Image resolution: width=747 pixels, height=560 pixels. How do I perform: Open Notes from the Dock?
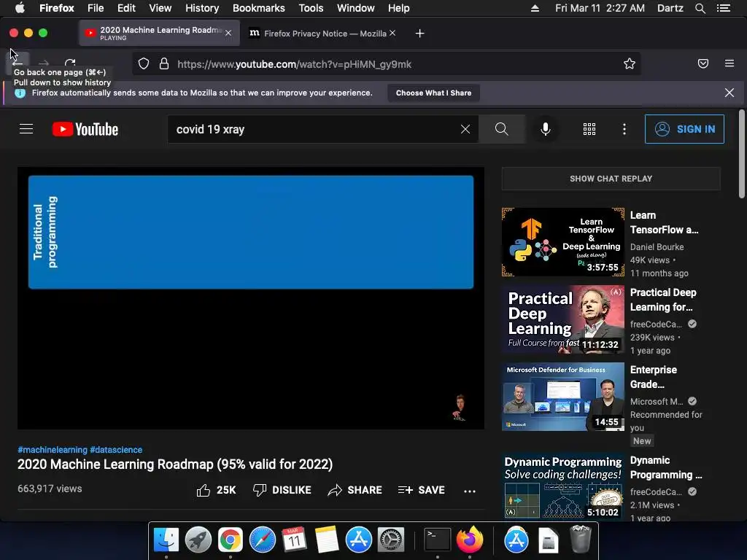coord(326,540)
